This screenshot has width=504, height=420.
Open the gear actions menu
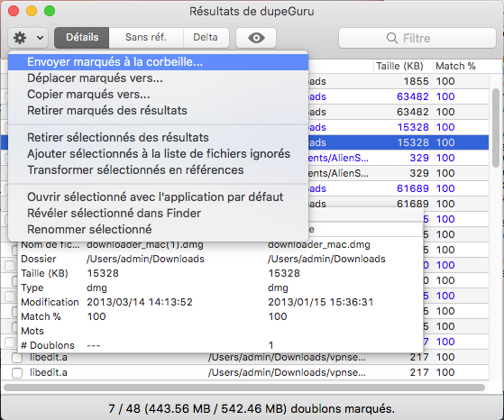[20, 38]
